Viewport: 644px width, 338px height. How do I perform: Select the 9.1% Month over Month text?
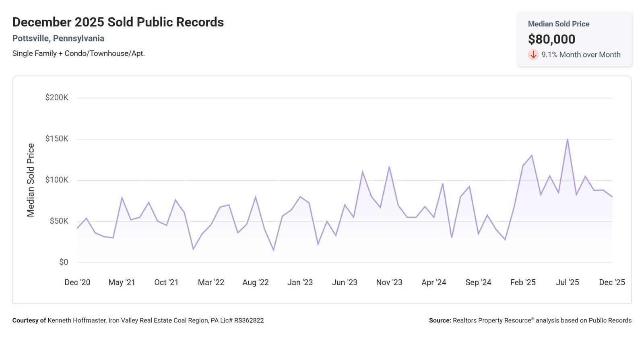click(580, 55)
